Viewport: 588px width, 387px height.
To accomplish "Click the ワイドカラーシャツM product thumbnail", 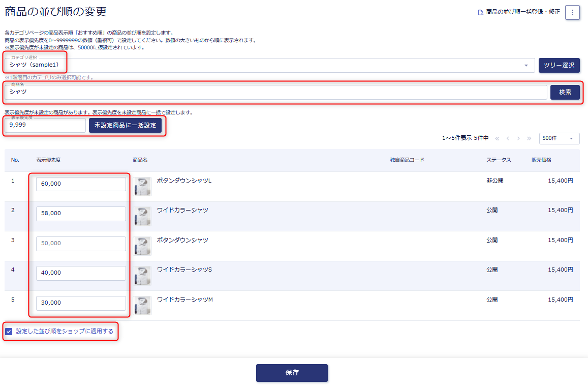I will point(142,306).
